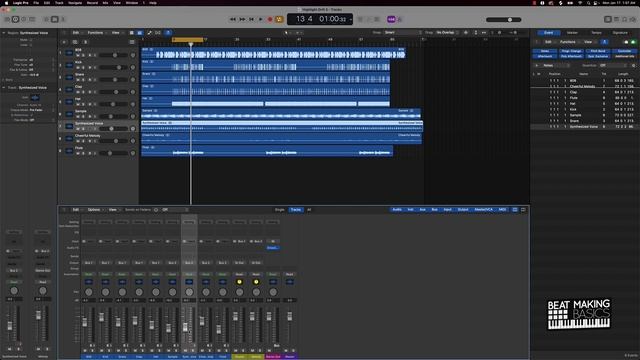
Task: Click the Kick track icon
Action: [x=69, y=65]
